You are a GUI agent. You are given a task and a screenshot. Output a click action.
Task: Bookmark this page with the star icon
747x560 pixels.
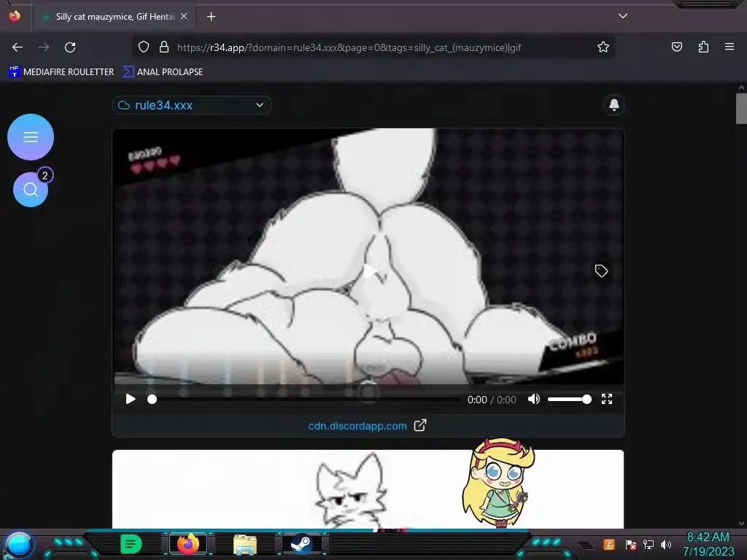pos(603,47)
